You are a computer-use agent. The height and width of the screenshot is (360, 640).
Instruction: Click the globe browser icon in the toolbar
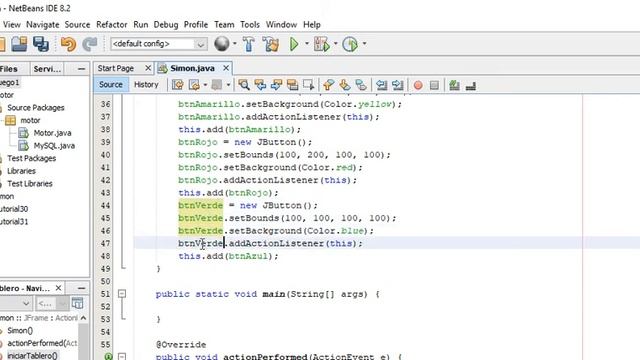tap(222, 44)
